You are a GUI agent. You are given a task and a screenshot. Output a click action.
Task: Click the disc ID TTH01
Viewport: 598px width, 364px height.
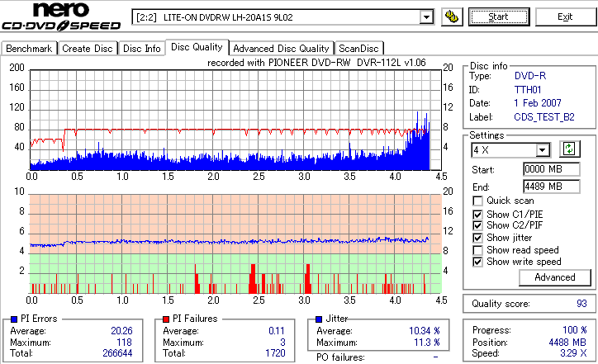click(x=528, y=90)
